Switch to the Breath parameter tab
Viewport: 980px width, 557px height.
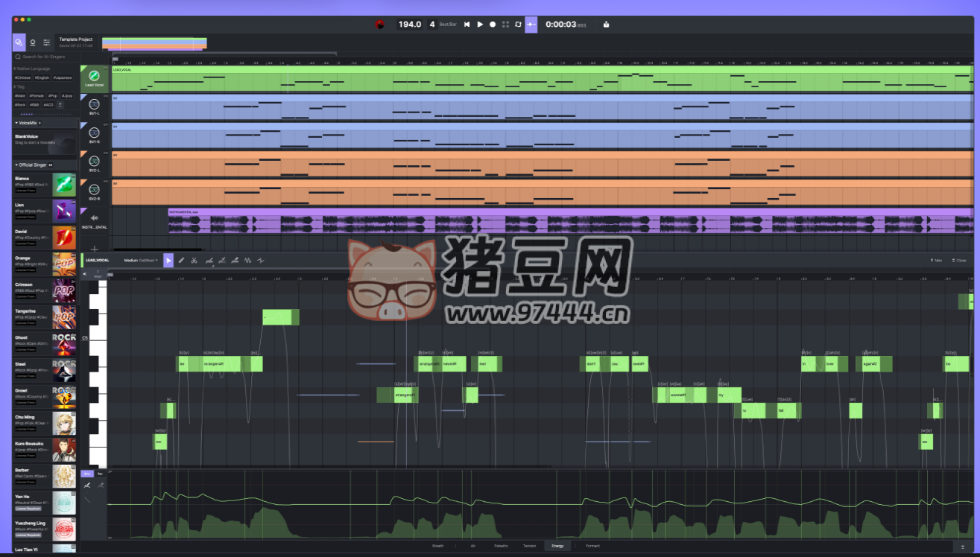(x=437, y=546)
